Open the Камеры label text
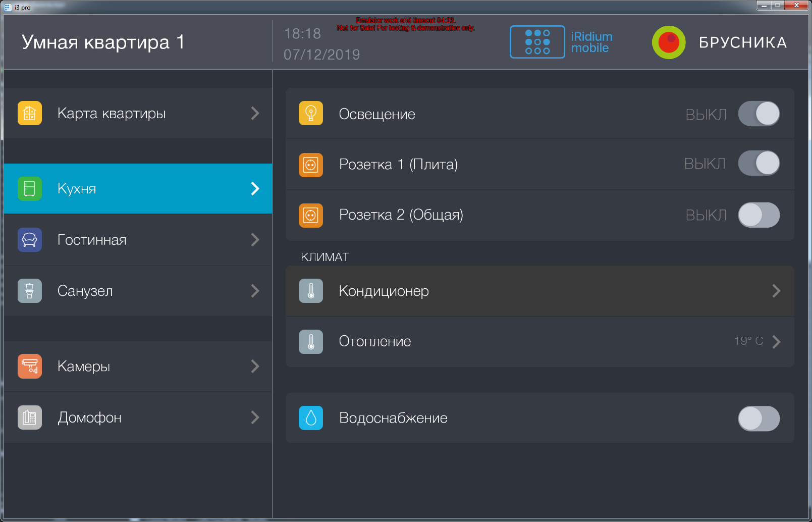 (84, 367)
